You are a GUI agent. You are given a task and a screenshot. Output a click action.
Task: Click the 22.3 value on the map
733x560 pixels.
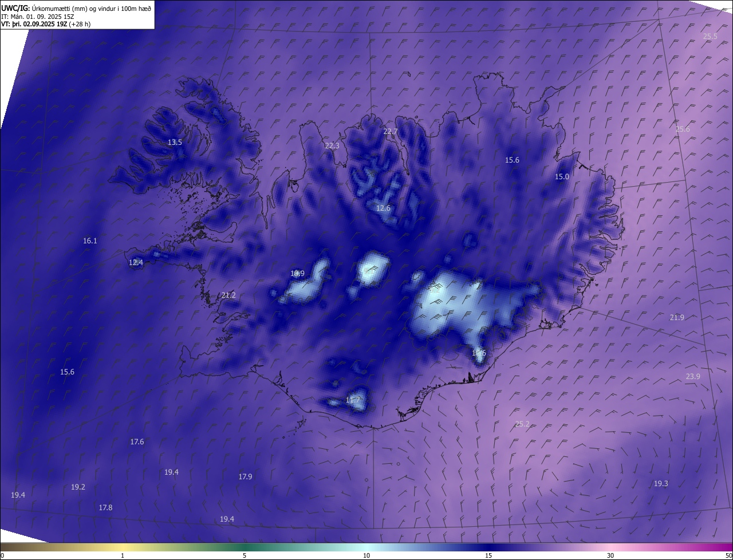pos(332,145)
